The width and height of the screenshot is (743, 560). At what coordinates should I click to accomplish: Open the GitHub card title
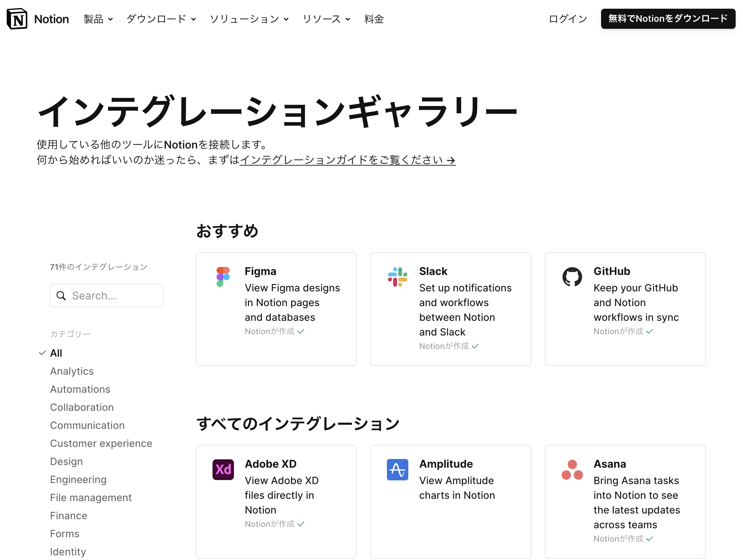tap(612, 271)
